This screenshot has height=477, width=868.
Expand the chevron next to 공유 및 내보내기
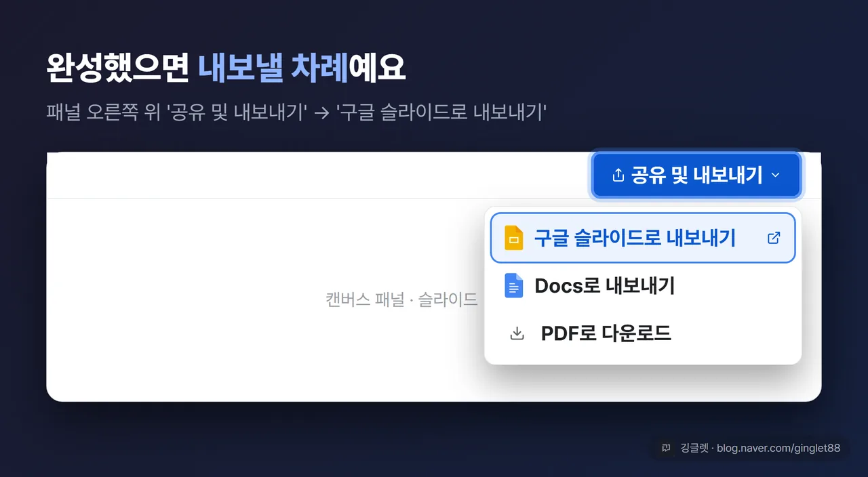(776, 175)
